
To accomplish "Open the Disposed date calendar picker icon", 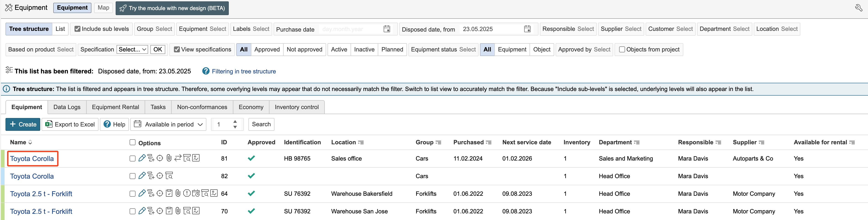I will point(527,29).
